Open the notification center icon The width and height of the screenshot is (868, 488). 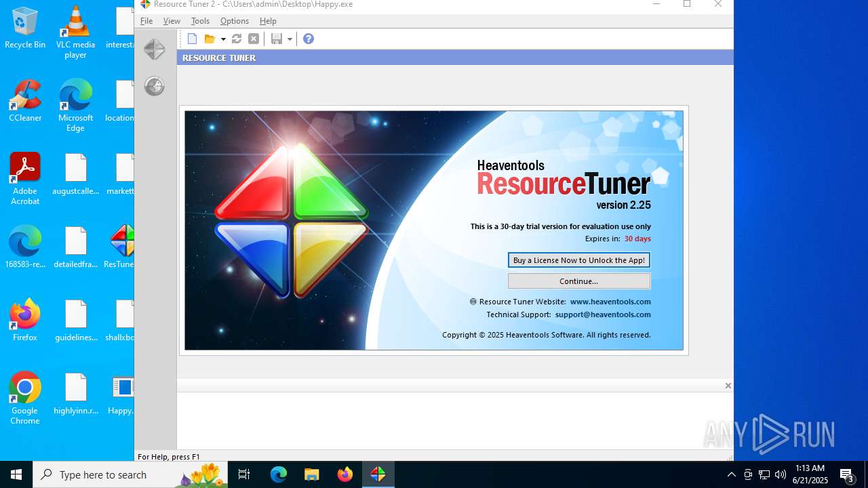(x=847, y=474)
